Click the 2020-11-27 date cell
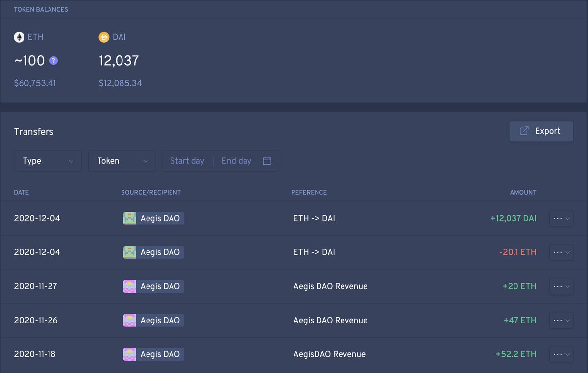588x373 pixels. [36, 286]
